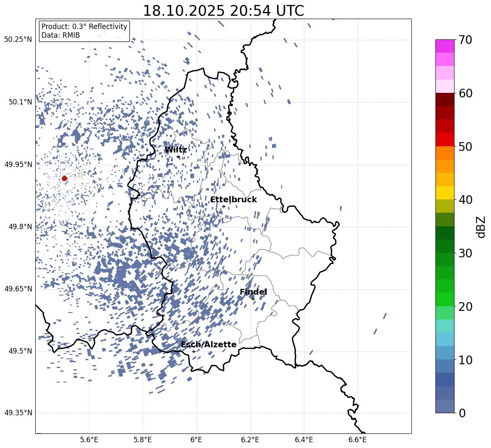Viewport: 491px width, 448px height.
Task: Click the 6°E longitude label
Action: [x=196, y=440]
